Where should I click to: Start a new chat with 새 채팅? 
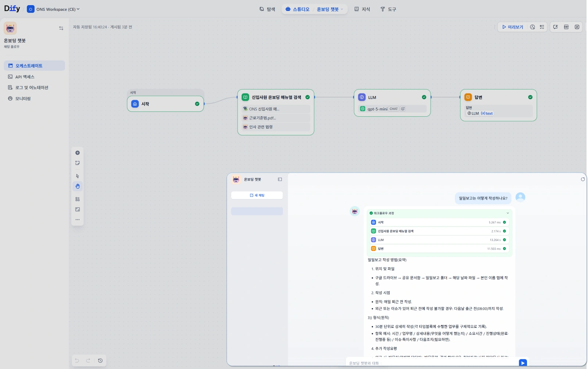pos(257,195)
